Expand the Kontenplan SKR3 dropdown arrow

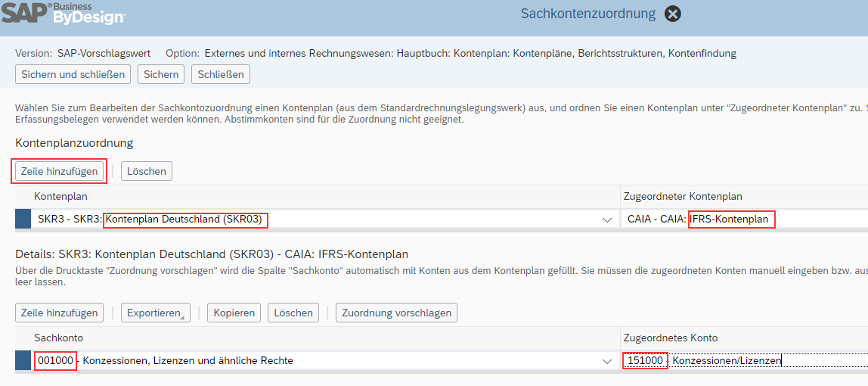(606, 219)
